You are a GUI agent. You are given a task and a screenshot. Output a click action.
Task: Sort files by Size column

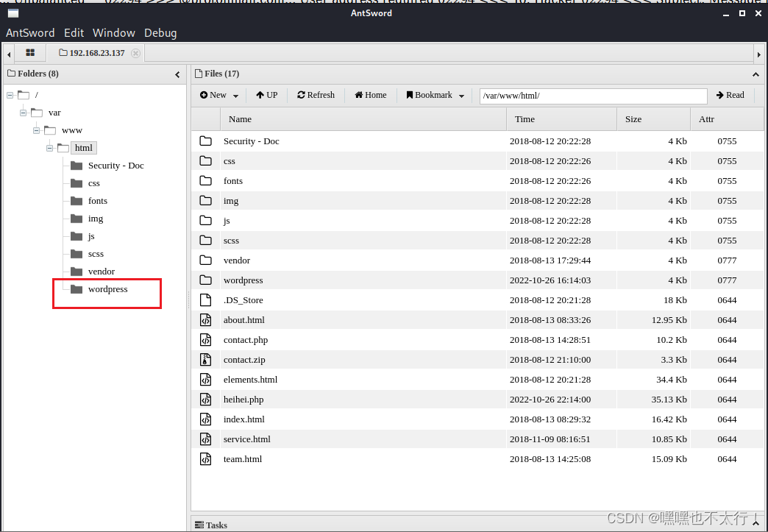pos(653,119)
